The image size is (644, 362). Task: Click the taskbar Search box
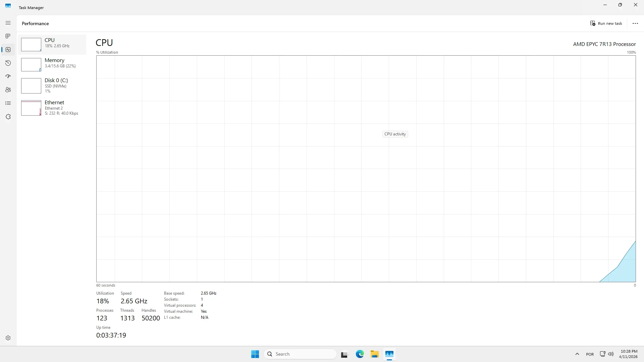300,354
